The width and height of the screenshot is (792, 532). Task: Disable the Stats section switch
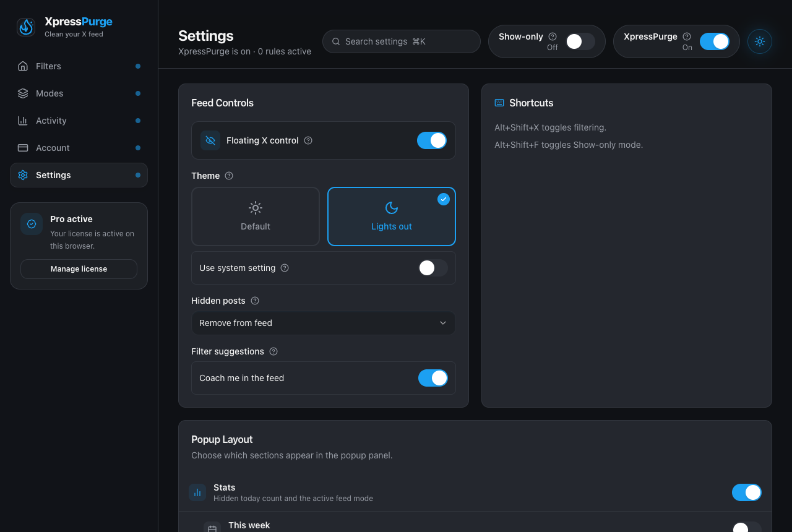[x=747, y=492]
